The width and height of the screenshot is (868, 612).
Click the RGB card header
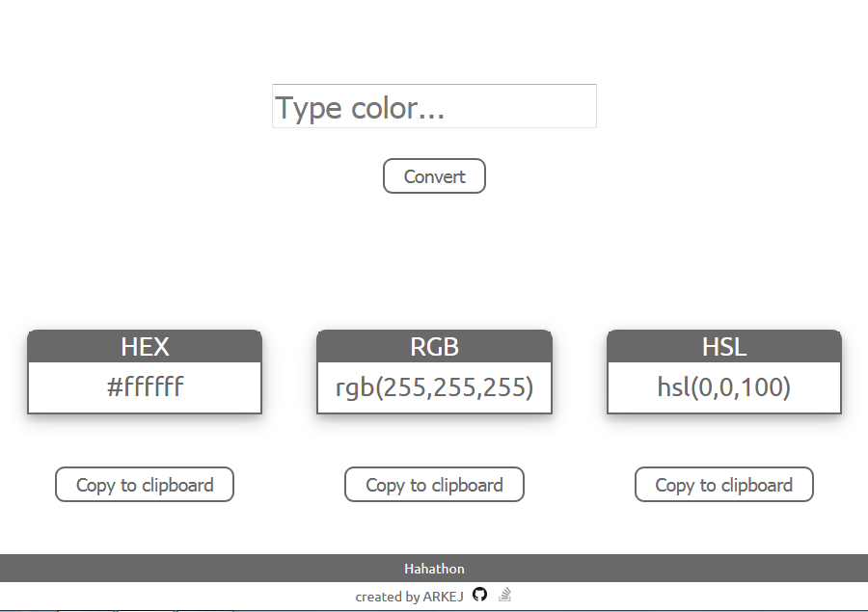point(435,346)
